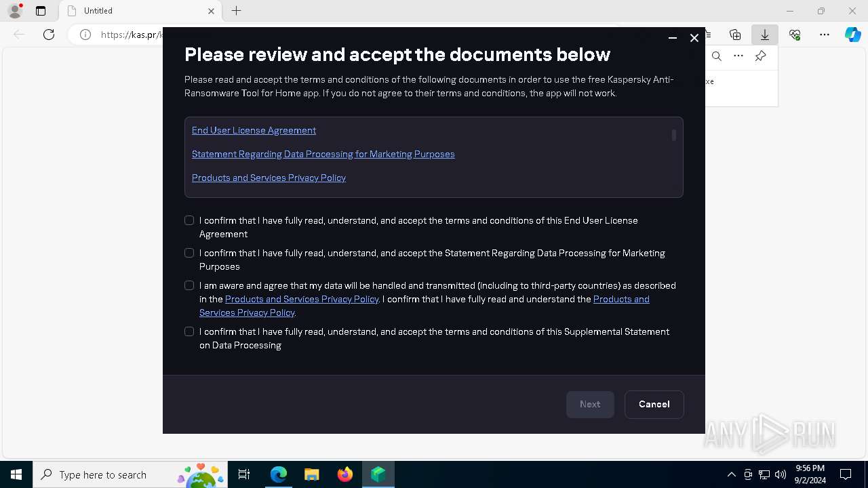Tick the Privacy Policy data handling checkbox
This screenshot has width=868, height=488.
[189, 285]
